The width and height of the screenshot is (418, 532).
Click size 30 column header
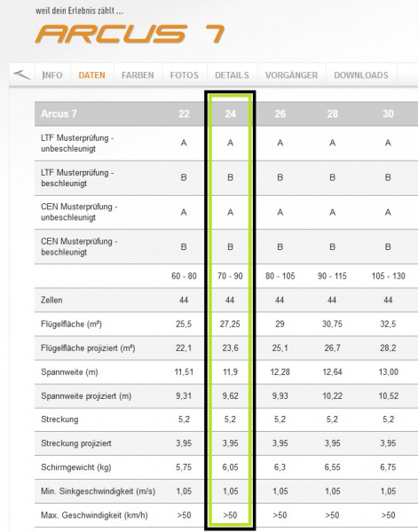coord(388,113)
